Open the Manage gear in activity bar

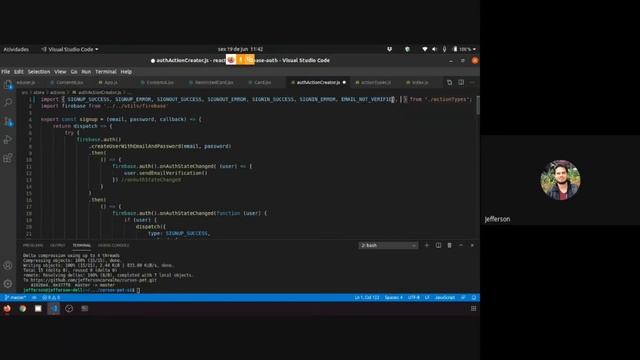tap(8, 283)
